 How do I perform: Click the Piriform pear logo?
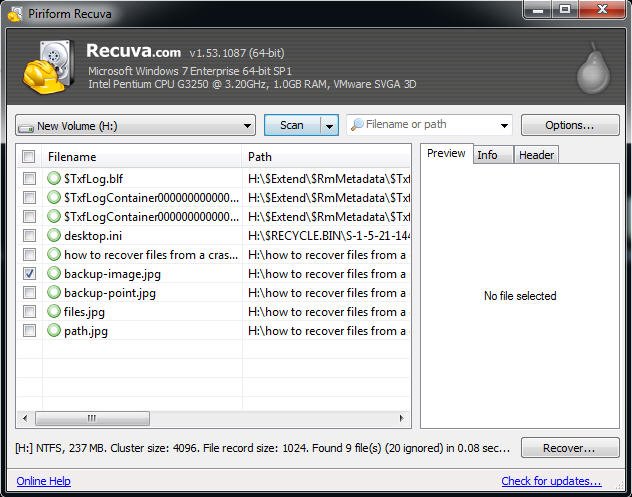click(x=593, y=68)
